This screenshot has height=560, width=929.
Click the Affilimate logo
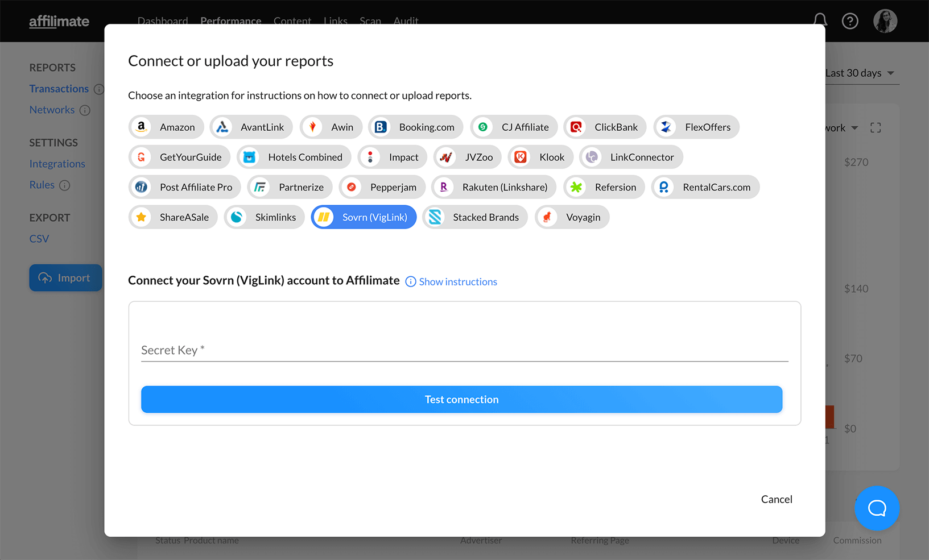click(x=59, y=21)
